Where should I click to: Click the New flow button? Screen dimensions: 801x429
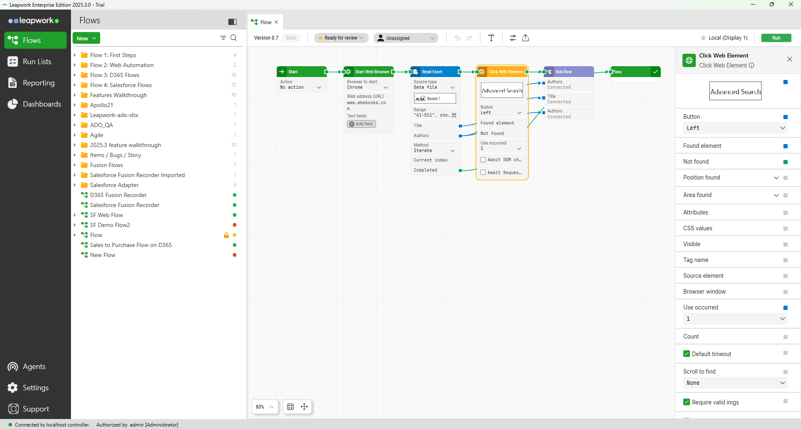click(x=86, y=38)
